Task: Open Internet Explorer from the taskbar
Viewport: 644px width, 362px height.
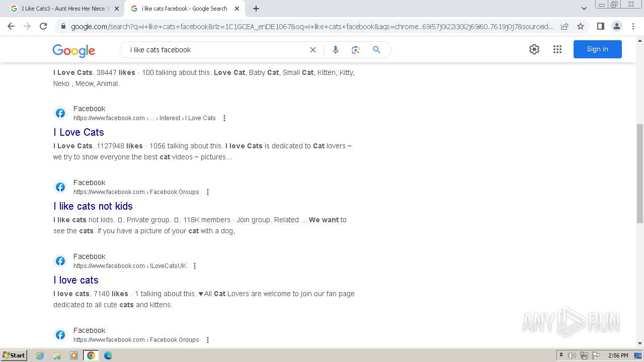Action: point(40,355)
